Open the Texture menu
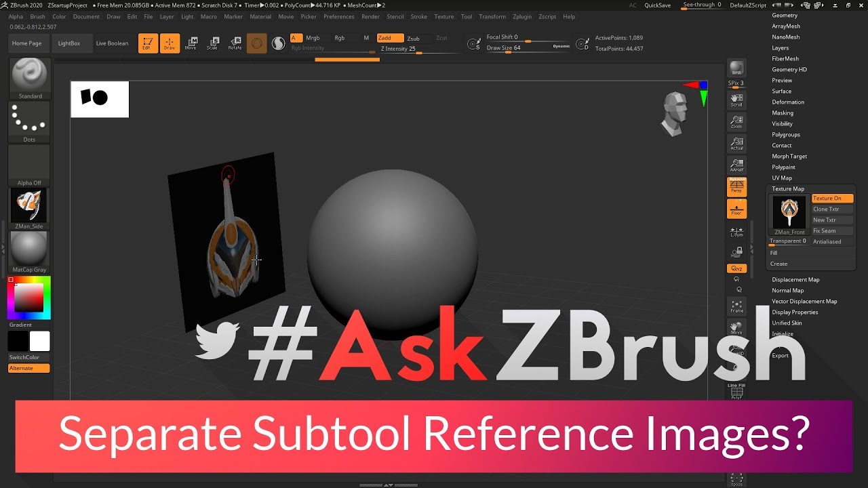The width and height of the screenshot is (868, 488). point(443,16)
